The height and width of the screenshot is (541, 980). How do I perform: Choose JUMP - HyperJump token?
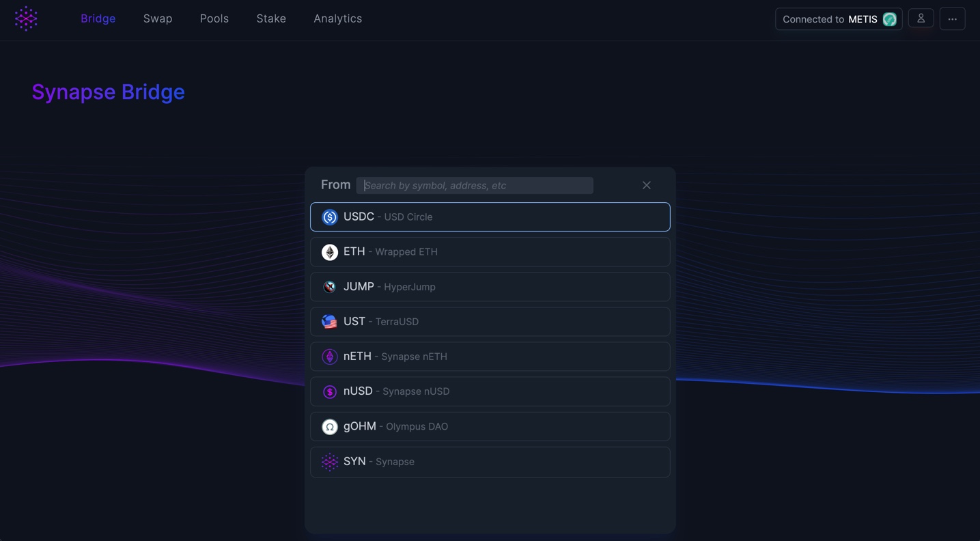(x=490, y=287)
